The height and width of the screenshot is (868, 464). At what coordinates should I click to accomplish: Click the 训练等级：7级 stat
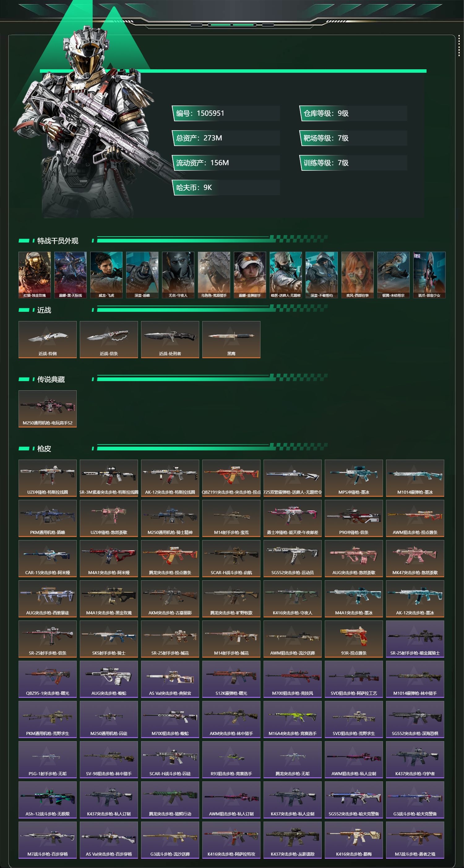(x=326, y=163)
